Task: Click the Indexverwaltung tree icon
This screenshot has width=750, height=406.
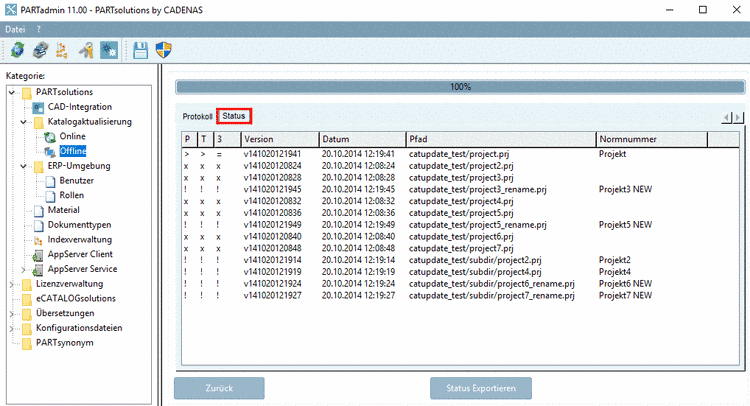Action: click(38, 241)
